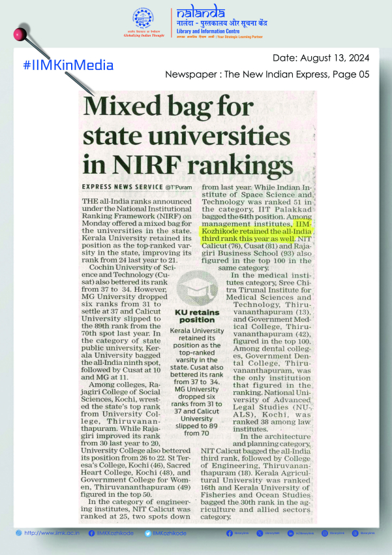The height and width of the screenshot is (555, 392).
Task: Open the http://www.iimk.ac.in website link
Action: pos(52,533)
